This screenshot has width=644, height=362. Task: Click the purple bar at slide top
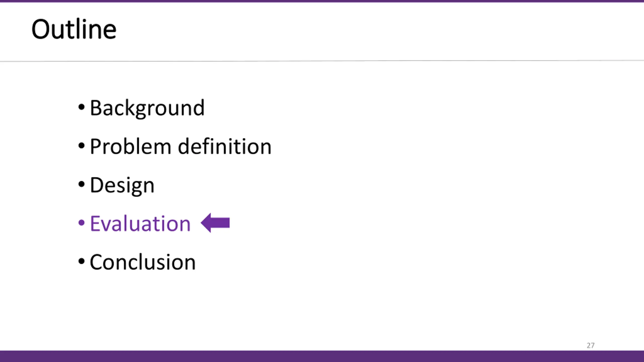pyautogui.click(x=322, y=1)
